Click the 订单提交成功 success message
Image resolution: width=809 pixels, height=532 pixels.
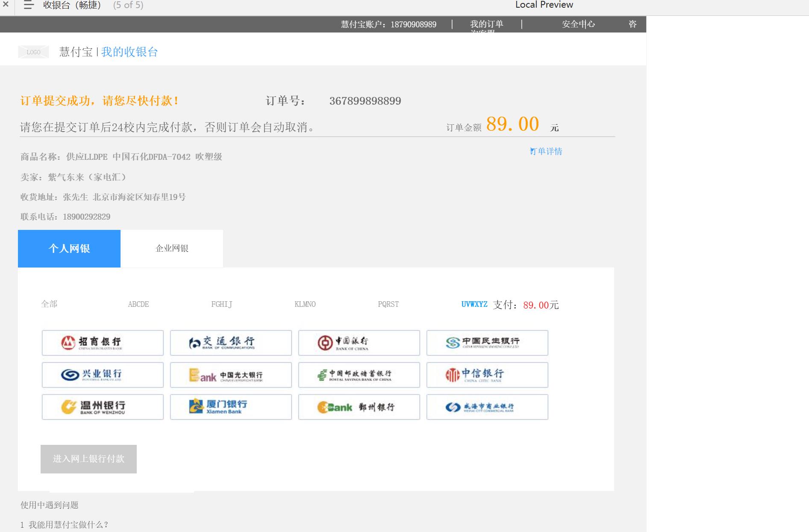100,101
